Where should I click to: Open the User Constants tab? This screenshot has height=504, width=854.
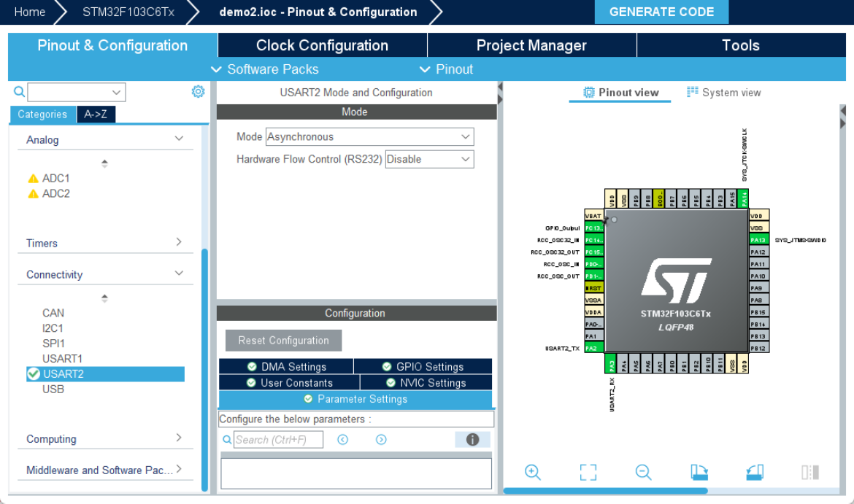pyautogui.click(x=289, y=383)
